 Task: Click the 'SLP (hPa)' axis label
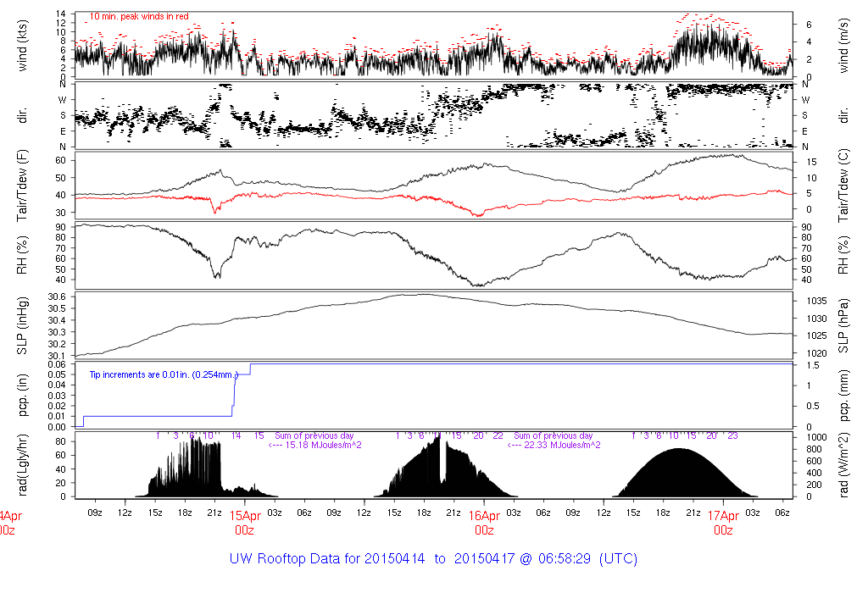(x=843, y=326)
